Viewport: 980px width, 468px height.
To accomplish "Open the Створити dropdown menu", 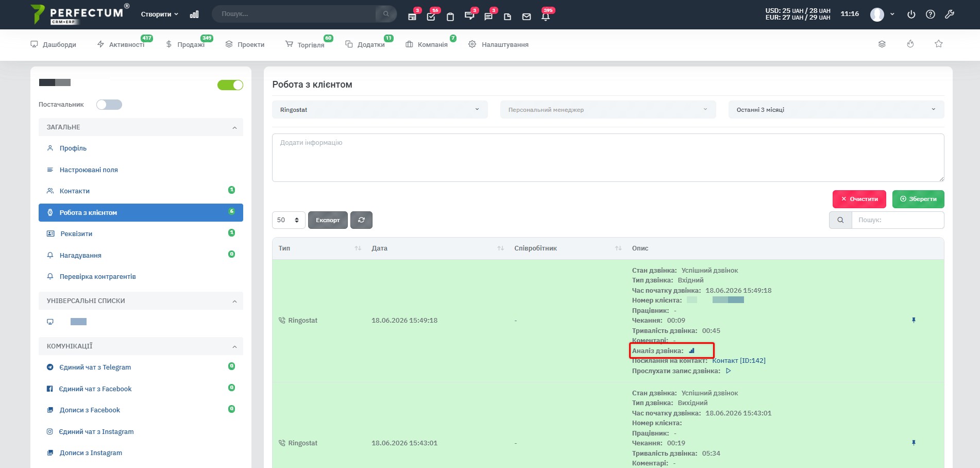I will 160,14.
